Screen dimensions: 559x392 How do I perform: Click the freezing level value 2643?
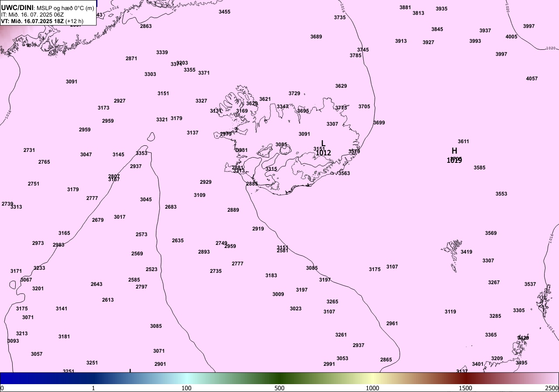97,284
